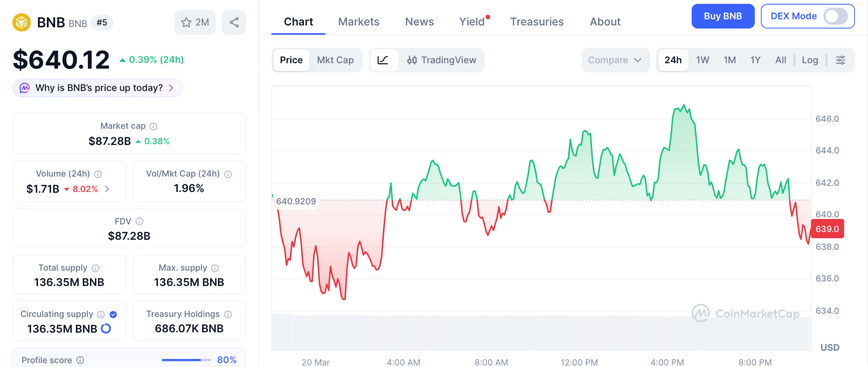Switch chart to Mkt Cap
868x367 pixels.
click(335, 60)
